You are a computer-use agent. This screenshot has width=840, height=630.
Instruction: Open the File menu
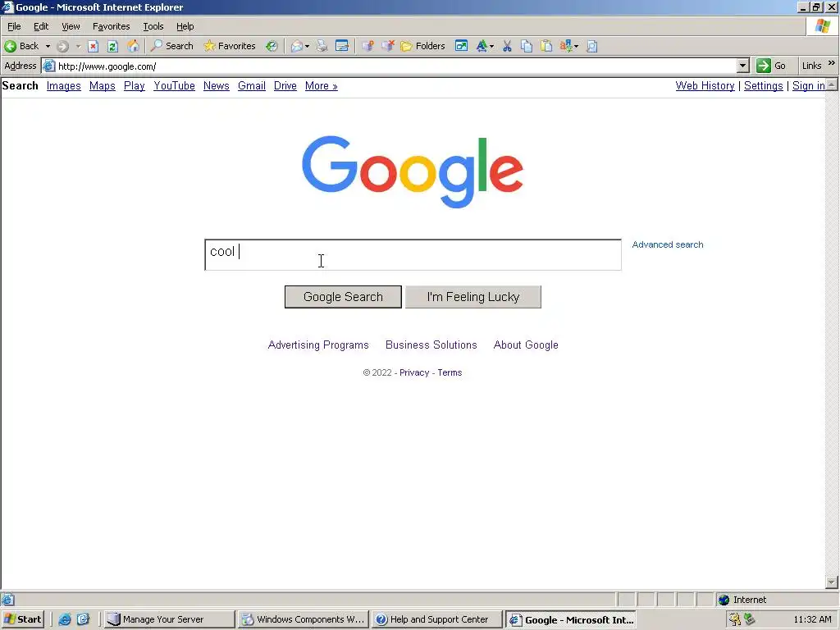pyautogui.click(x=14, y=26)
